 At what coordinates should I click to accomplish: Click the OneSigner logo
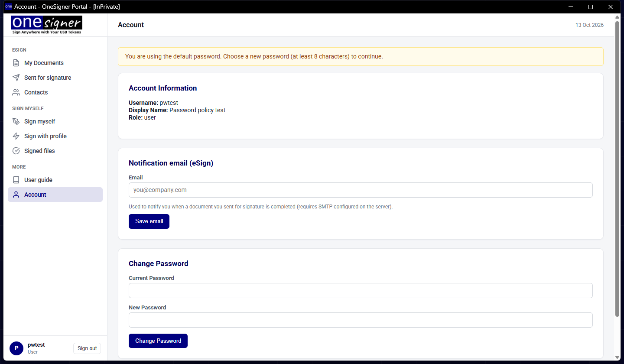pos(47,25)
